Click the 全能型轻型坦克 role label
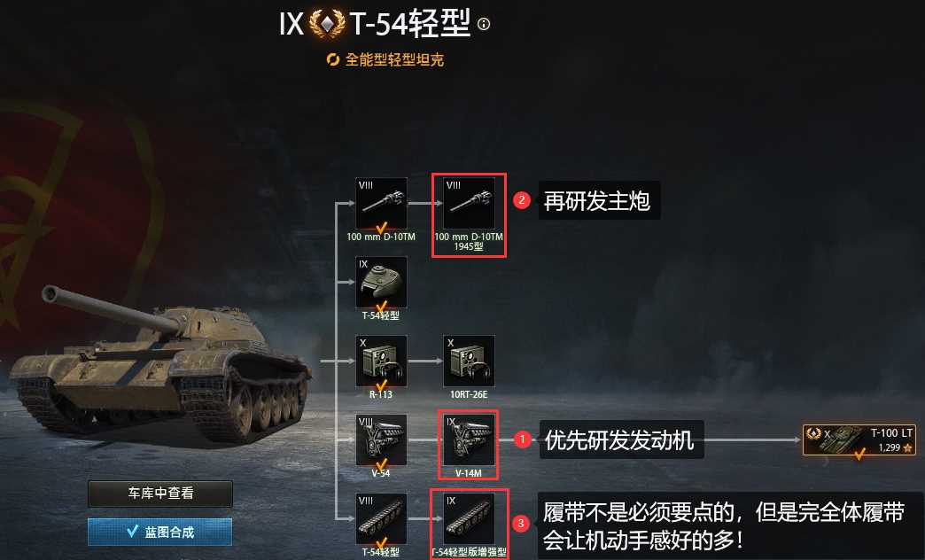 pyautogui.click(x=394, y=59)
